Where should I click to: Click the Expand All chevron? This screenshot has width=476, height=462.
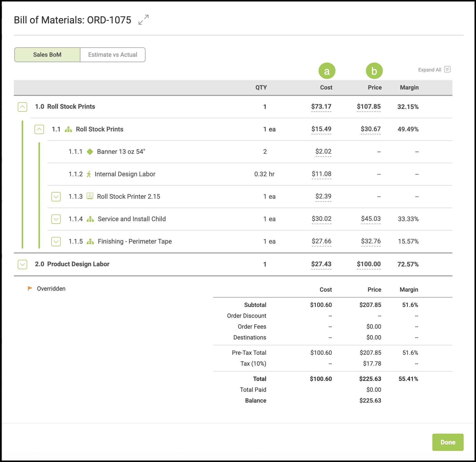point(447,69)
